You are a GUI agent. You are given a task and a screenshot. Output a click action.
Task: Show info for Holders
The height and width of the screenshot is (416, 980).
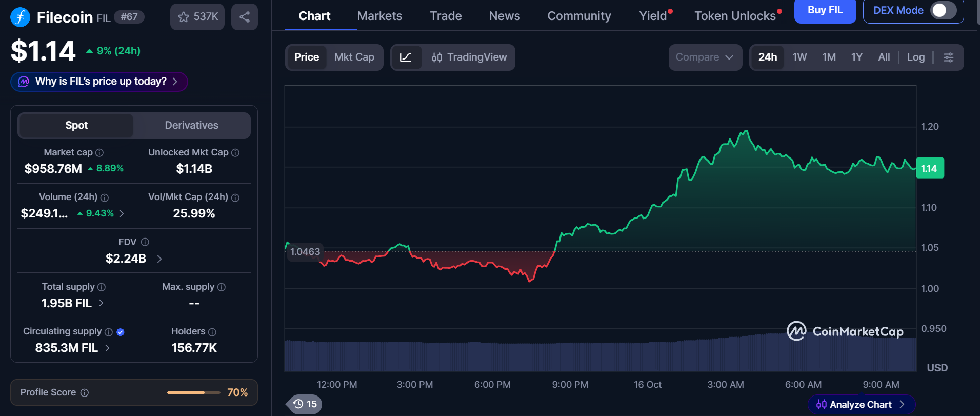pyautogui.click(x=212, y=332)
